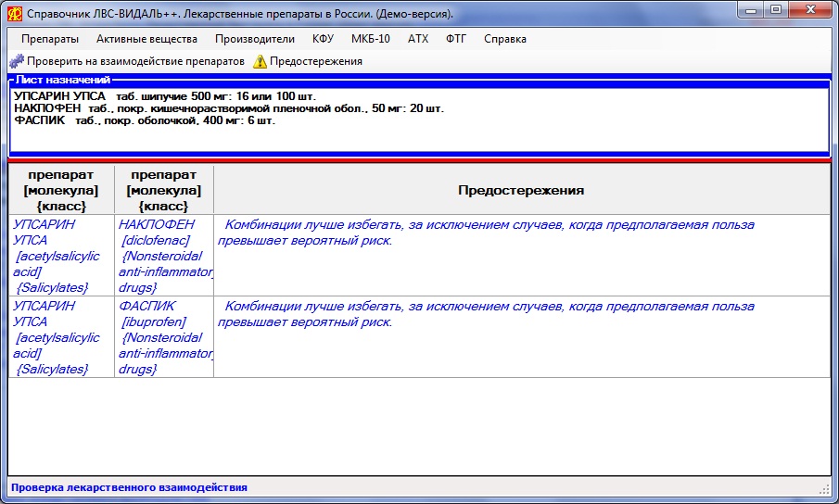Maximize the ЛВС-ВИДАЛЬ window
The height and width of the screenshot is (504, 839).
776,10
